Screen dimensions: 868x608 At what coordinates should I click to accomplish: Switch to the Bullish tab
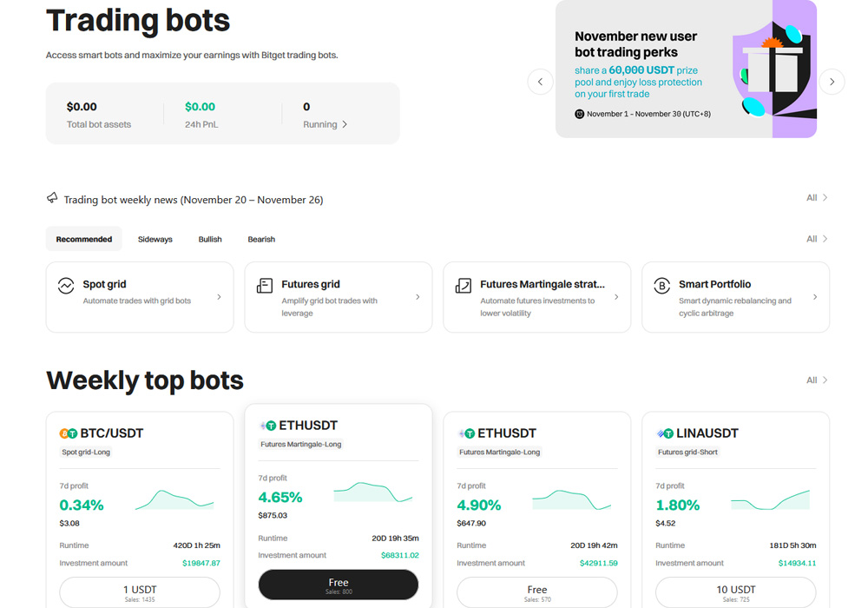(x=210, y=239)
